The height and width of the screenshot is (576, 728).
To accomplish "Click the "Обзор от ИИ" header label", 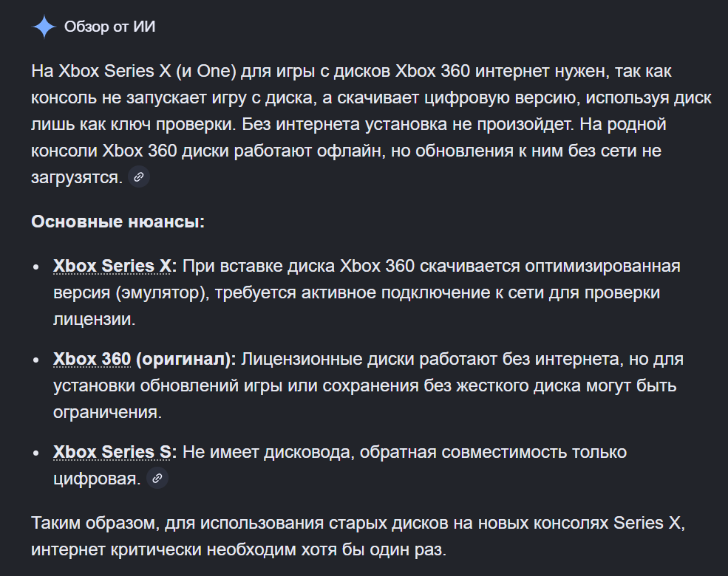I will [109, 27].
